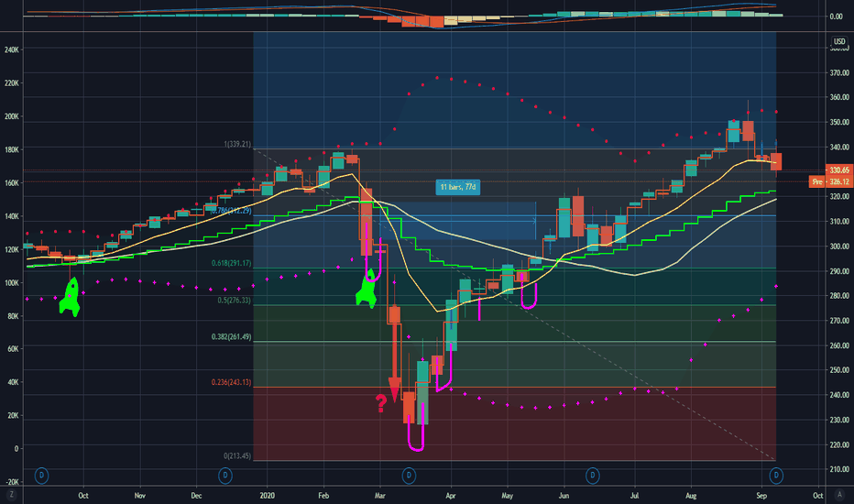Select the green rocket drawing near Mar 2020

[x=367, y=290]
